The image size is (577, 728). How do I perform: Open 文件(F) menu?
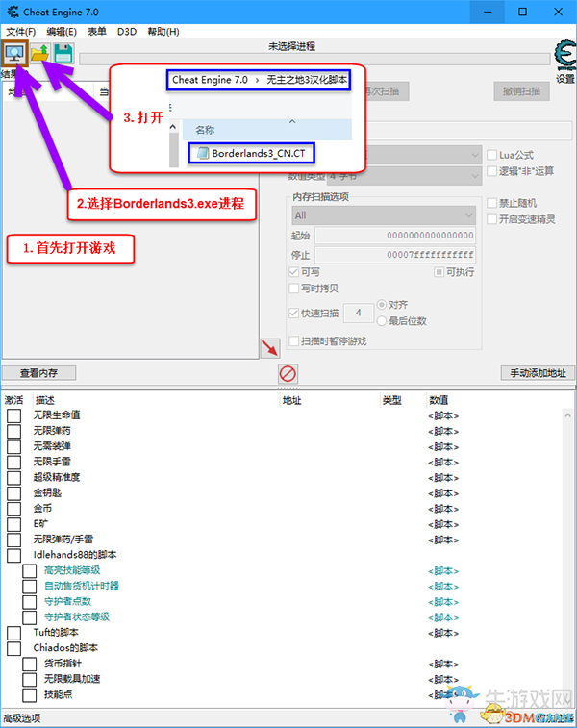[x=21, y=32]
